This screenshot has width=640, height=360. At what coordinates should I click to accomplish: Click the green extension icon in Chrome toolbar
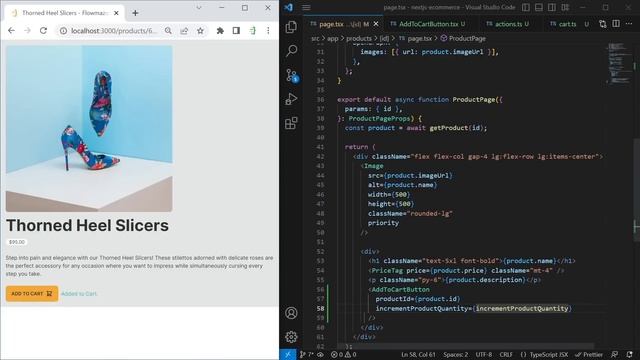tap(253, 31)
